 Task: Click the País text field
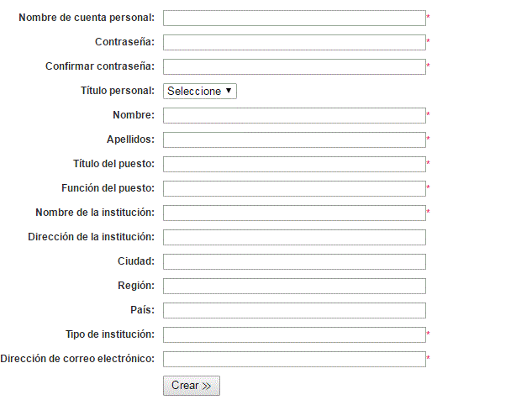294,311
